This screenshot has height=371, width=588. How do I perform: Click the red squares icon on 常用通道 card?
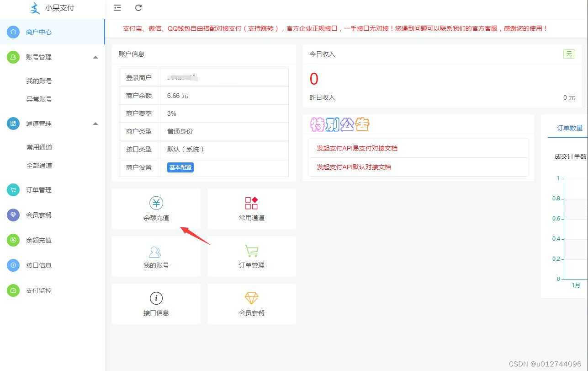[252, 203]
